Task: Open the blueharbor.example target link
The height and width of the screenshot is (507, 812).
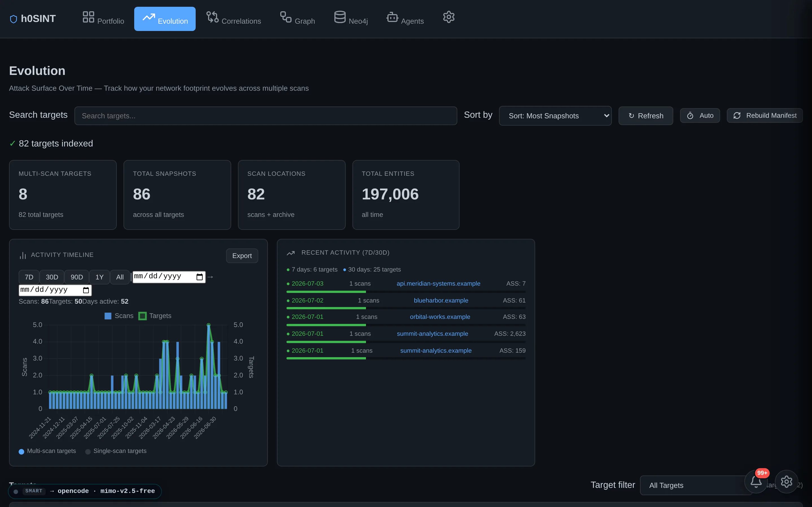Action: point(441,301)
